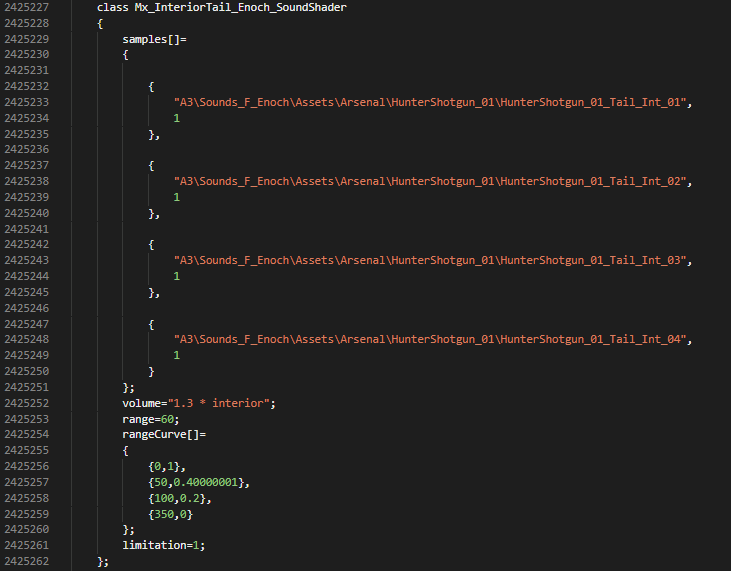Click the volume "1.3 * interior" string
The width and height of the screenshot is (731, 571).
(219, 403)
